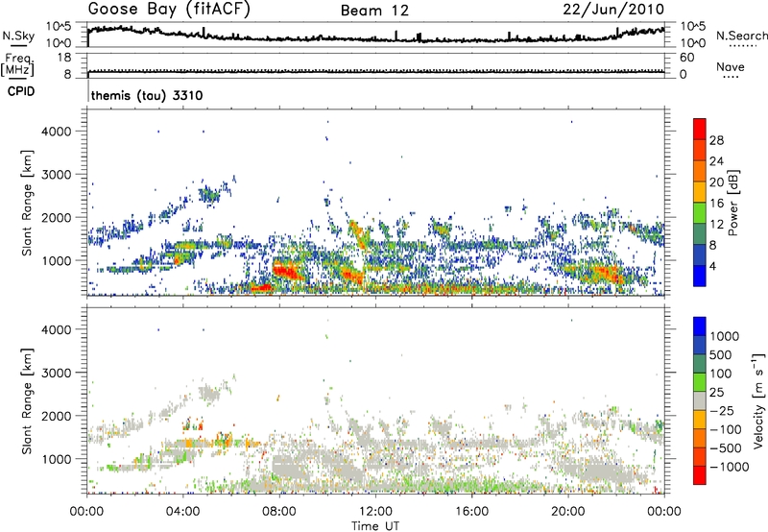Click the date "22/Jun/2010"

point(613,10)
